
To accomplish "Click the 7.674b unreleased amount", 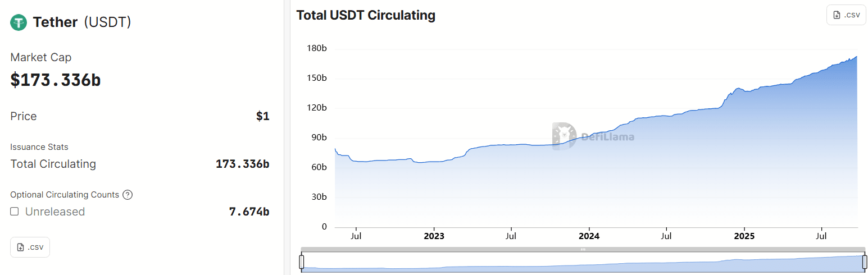I will coord(249,212).
